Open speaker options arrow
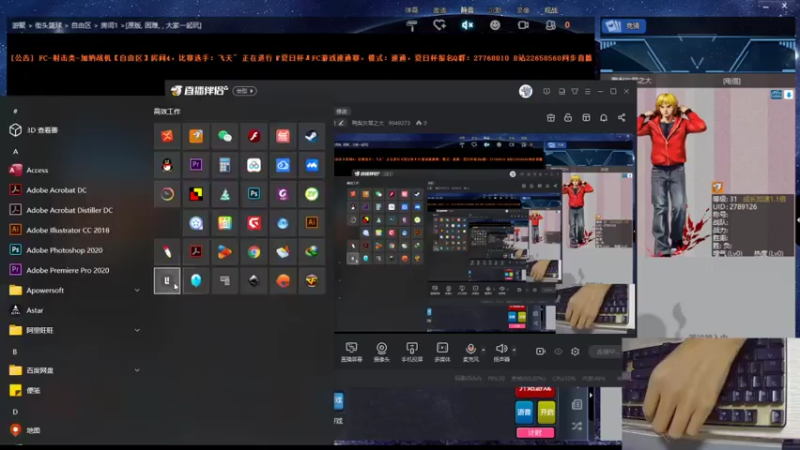 (514, 350)
